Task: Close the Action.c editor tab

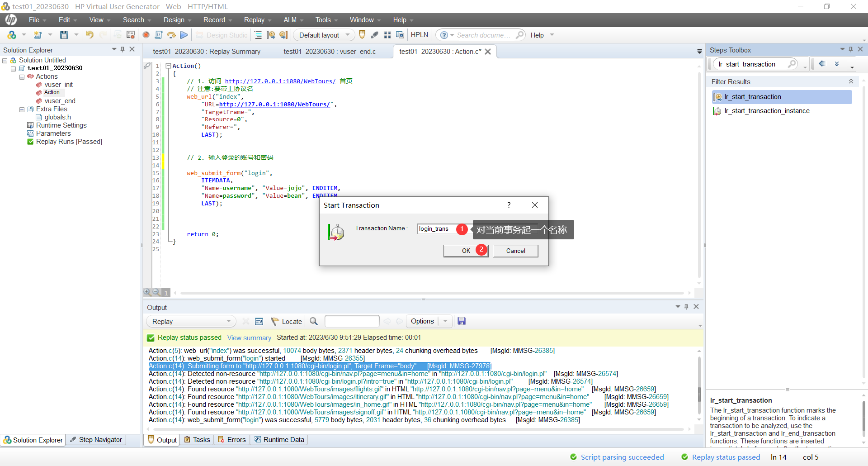Action: (x=488, y=52)
